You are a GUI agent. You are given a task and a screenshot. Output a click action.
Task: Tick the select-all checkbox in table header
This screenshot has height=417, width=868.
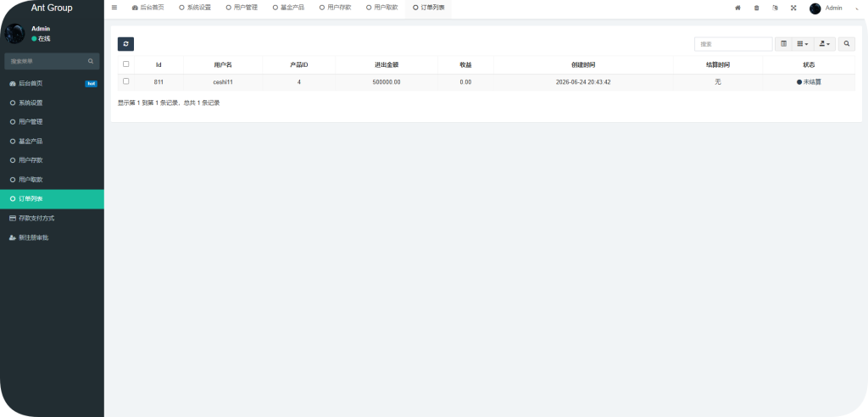125,64
